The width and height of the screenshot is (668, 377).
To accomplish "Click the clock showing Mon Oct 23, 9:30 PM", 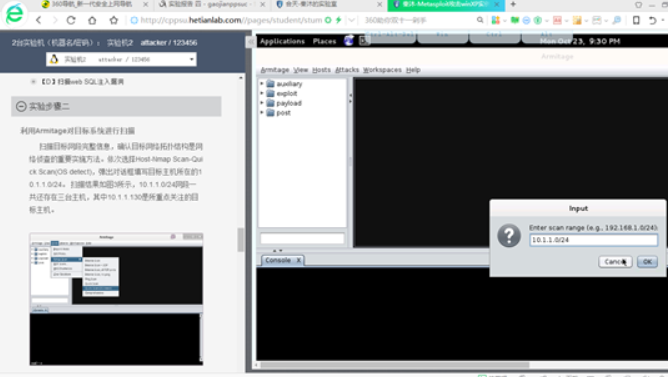I will click(580, 41).
